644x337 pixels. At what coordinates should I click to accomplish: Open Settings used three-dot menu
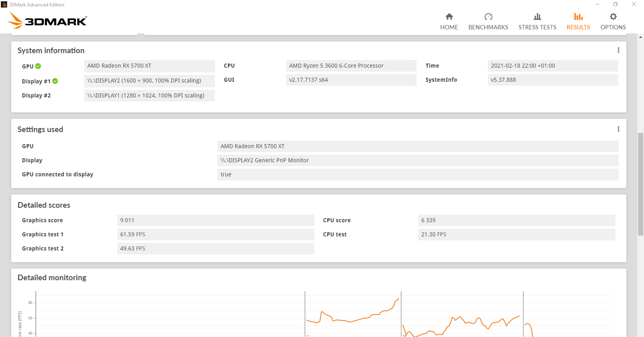click(x=618, y=129)
